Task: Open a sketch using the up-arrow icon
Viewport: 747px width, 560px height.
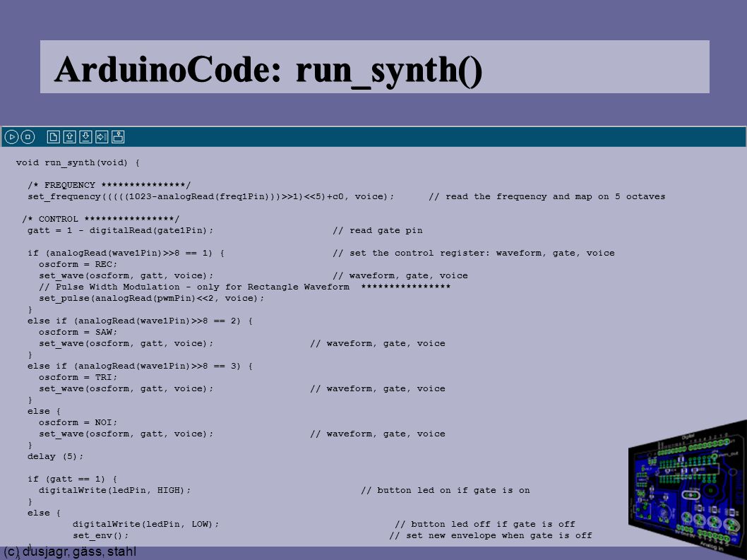Action: pyautogui.click(x=70, y=137)
